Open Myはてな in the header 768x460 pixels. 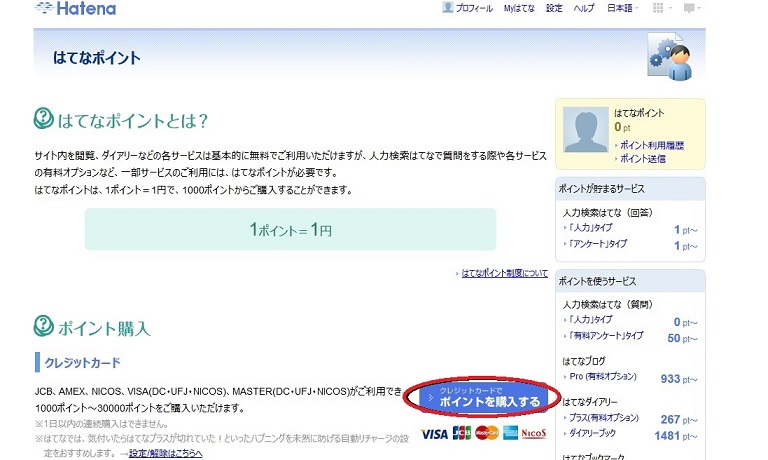coord(519,8)
